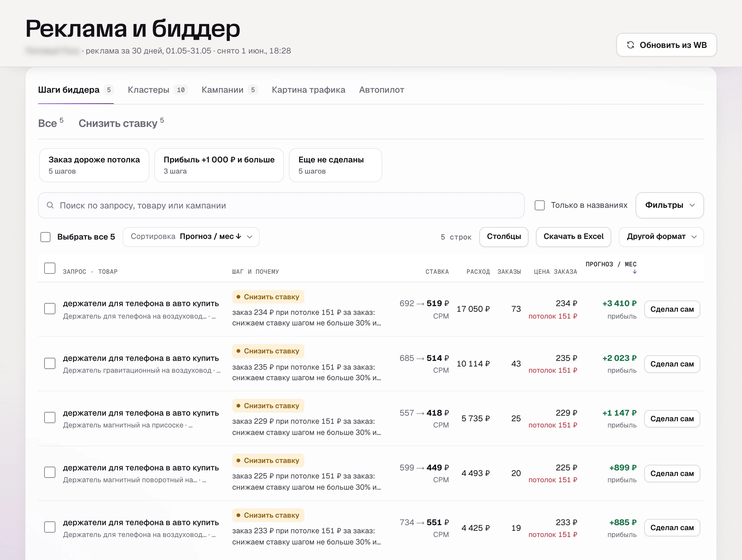This screenshot has height=560, width=742.
Task: Select the Все sub-tab
Action: pyautogui.click(x=51, y=123)
